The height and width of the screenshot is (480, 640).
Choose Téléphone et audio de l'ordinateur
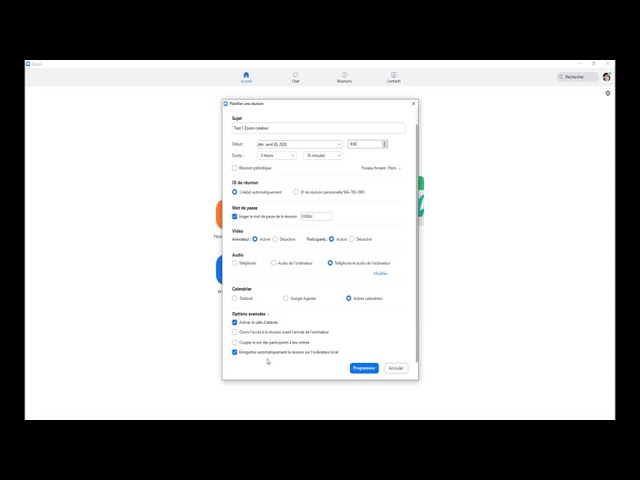330,263
